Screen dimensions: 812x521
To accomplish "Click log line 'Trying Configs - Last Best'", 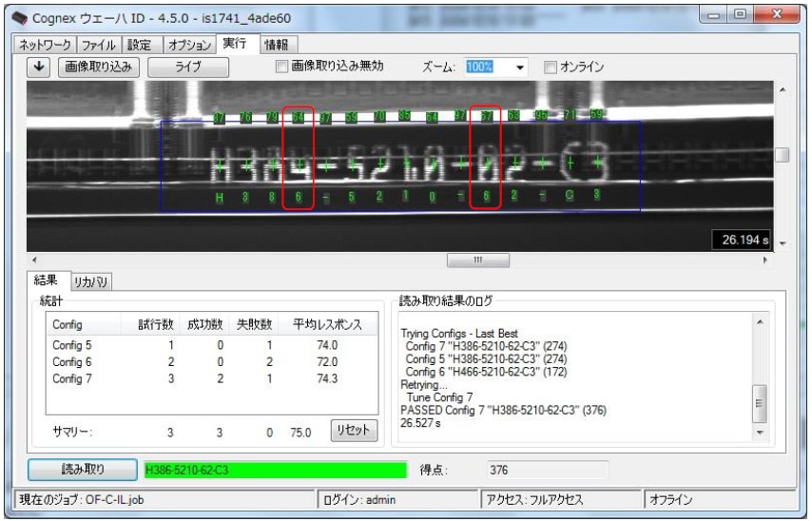I will point(459,334).
